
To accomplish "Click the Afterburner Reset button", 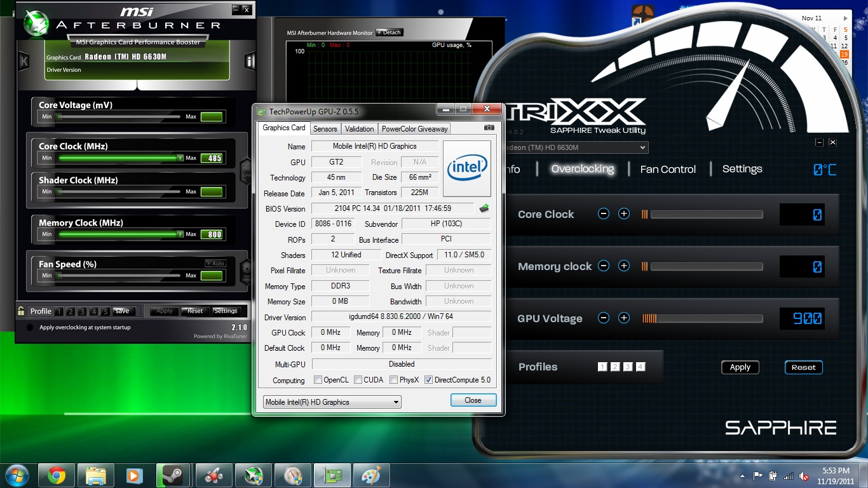I will (x=195, y=311).
